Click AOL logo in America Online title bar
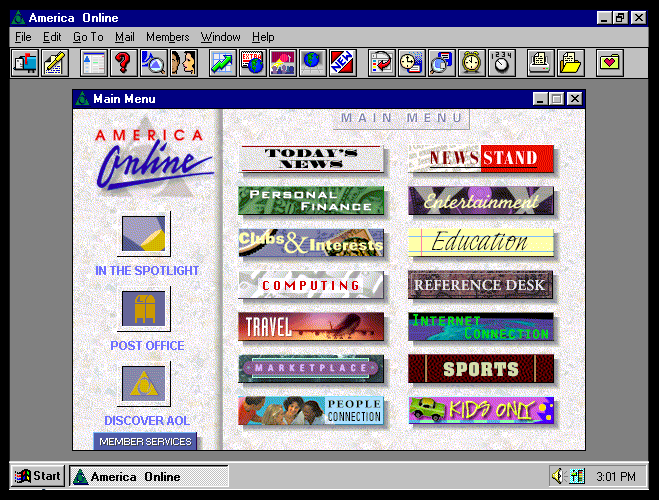This screenshot has width=659, height=500. [18, 18]
